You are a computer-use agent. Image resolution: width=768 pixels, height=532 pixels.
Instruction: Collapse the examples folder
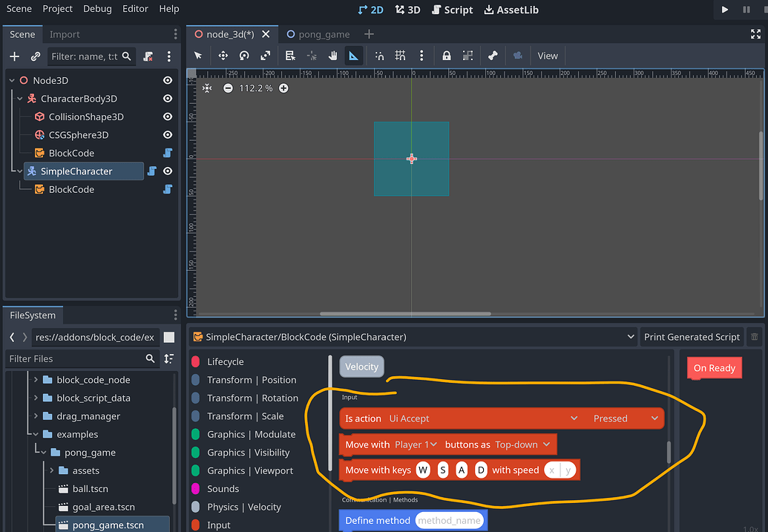36,434
